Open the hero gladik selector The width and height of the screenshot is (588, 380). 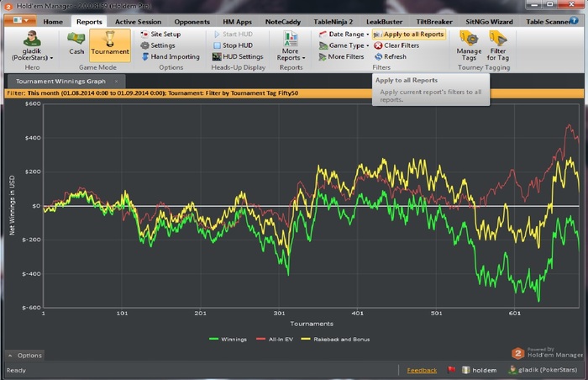click(34, 46)
